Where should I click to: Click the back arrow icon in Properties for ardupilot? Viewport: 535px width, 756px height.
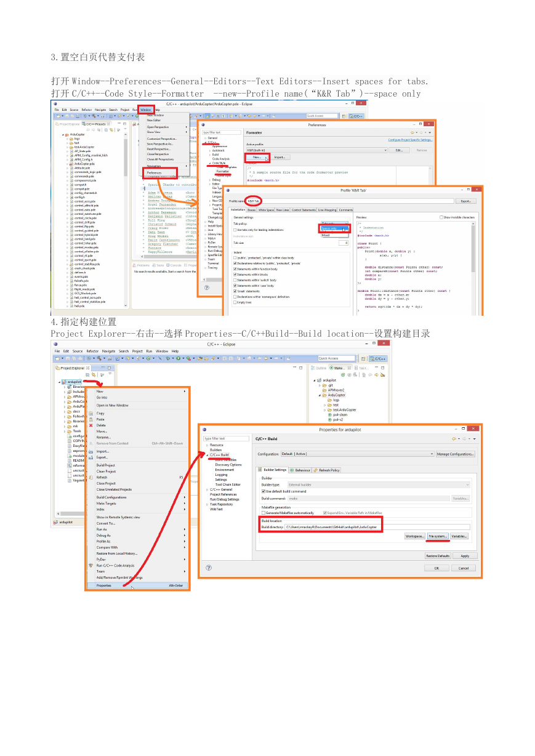[x=454, y=439]
